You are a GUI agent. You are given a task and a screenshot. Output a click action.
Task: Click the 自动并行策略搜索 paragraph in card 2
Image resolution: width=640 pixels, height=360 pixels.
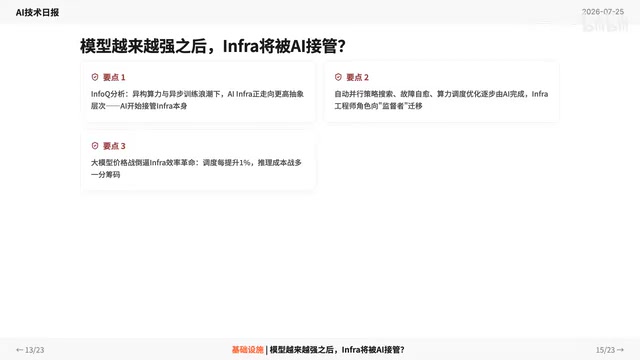(441, 100)
